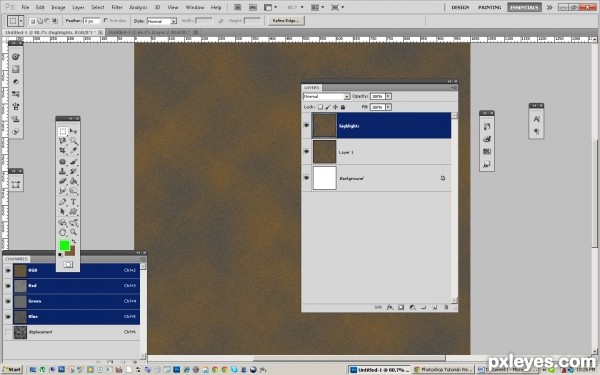
Task: Select the Hand tool
Action: [63, 232]
